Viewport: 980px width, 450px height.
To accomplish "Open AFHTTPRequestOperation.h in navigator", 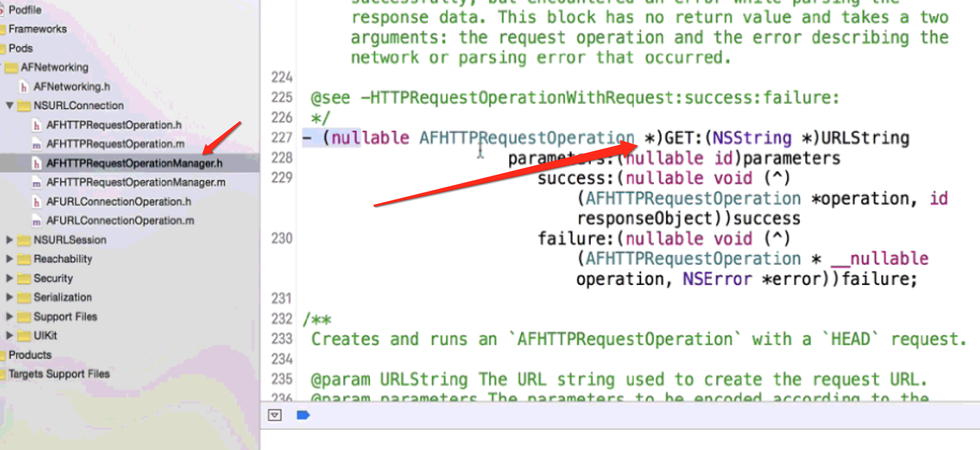I will [114, 125].
